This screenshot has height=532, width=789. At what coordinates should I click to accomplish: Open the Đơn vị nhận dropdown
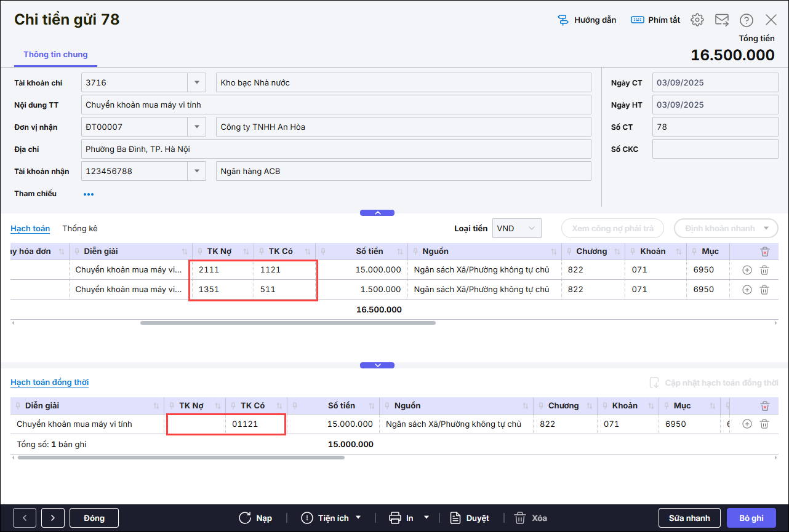(196, 127)
